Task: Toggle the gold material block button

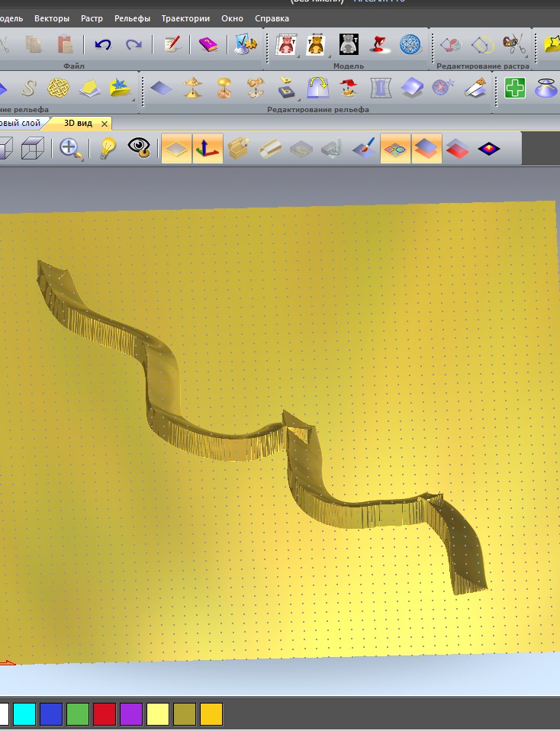Action: click(239, 148)
